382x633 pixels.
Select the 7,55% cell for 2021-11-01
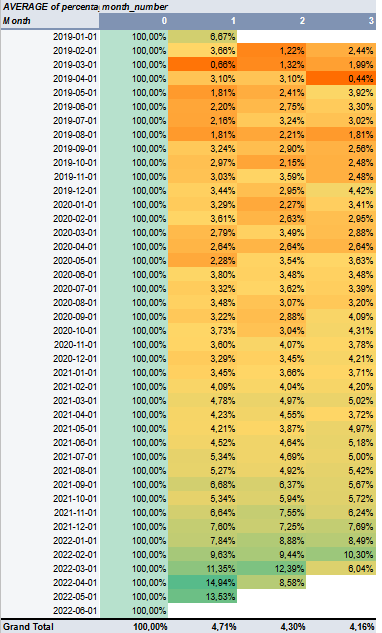(272, 512)
